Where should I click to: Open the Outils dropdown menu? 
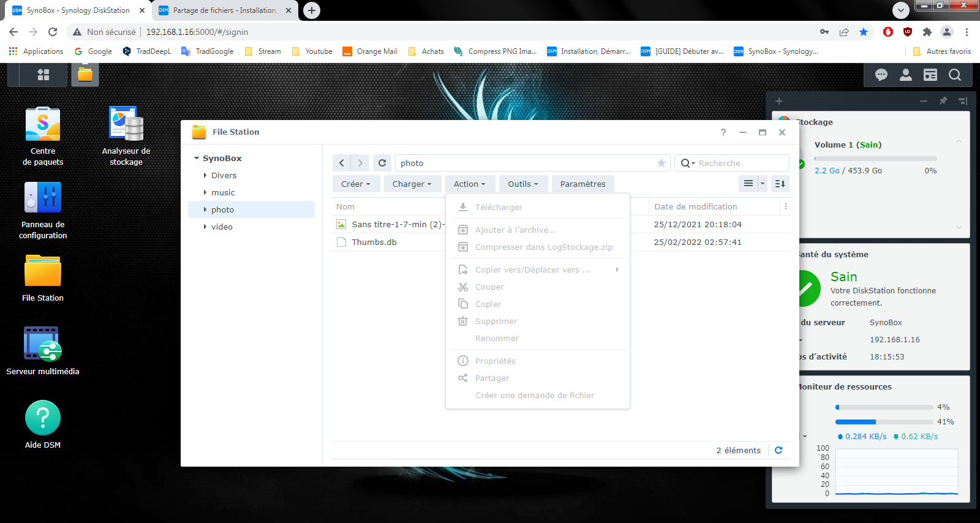pyautogui.click(x=522, y=184)
